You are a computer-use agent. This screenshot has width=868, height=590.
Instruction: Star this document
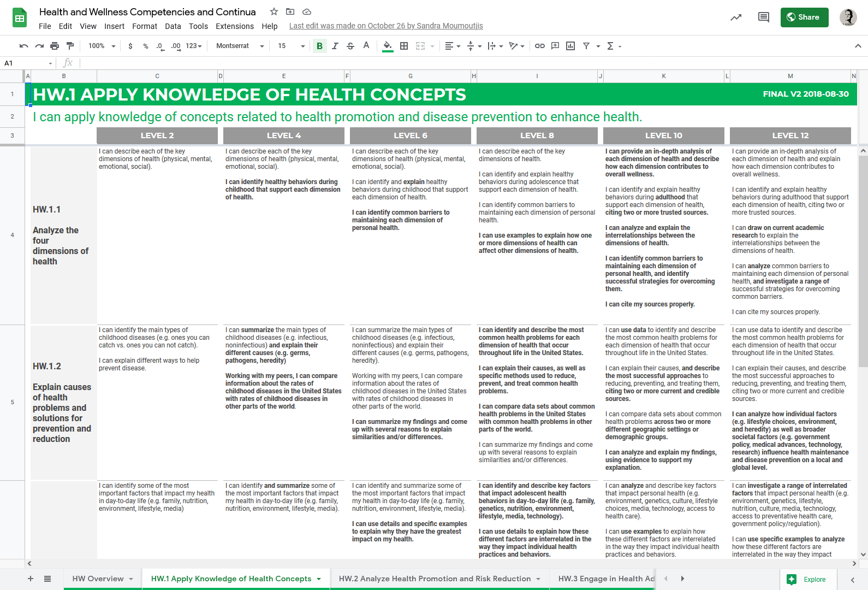(x=274, y=11)
